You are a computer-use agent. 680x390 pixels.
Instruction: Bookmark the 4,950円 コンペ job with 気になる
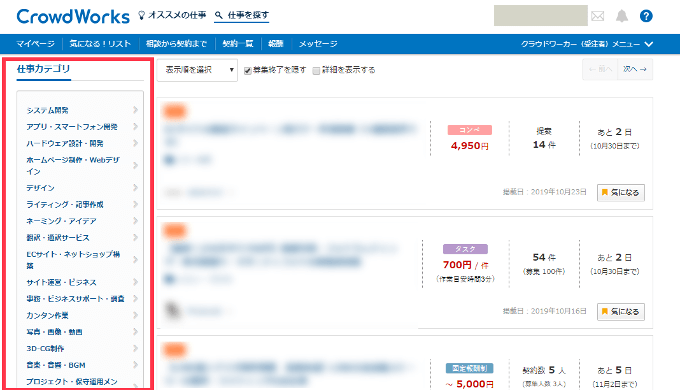[621, 193]
